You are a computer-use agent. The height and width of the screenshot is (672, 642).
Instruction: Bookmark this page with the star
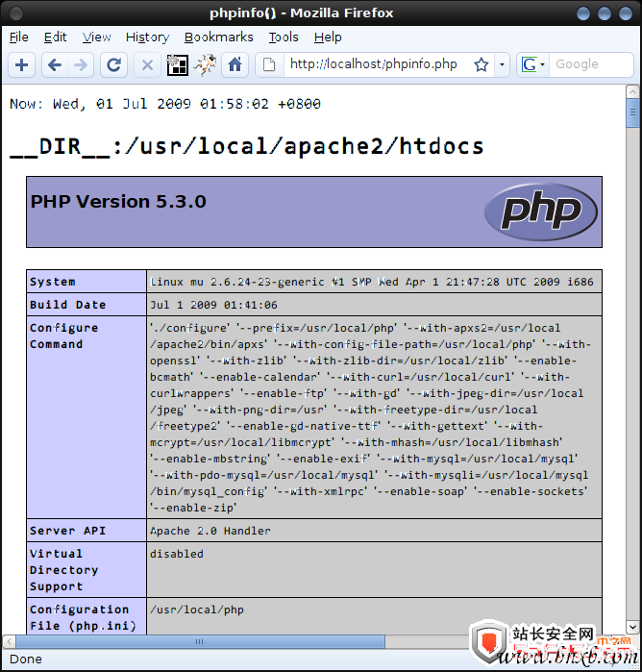[x=481, y=65]
